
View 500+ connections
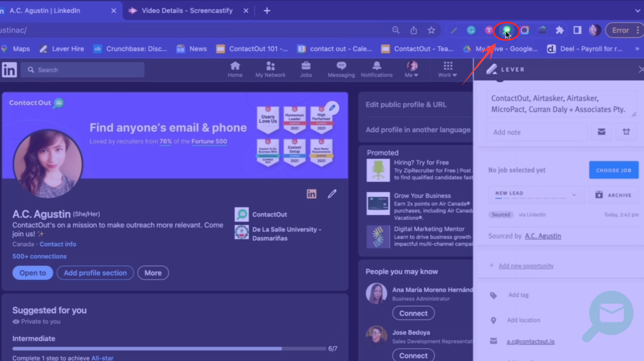click(x=39, y=256)
